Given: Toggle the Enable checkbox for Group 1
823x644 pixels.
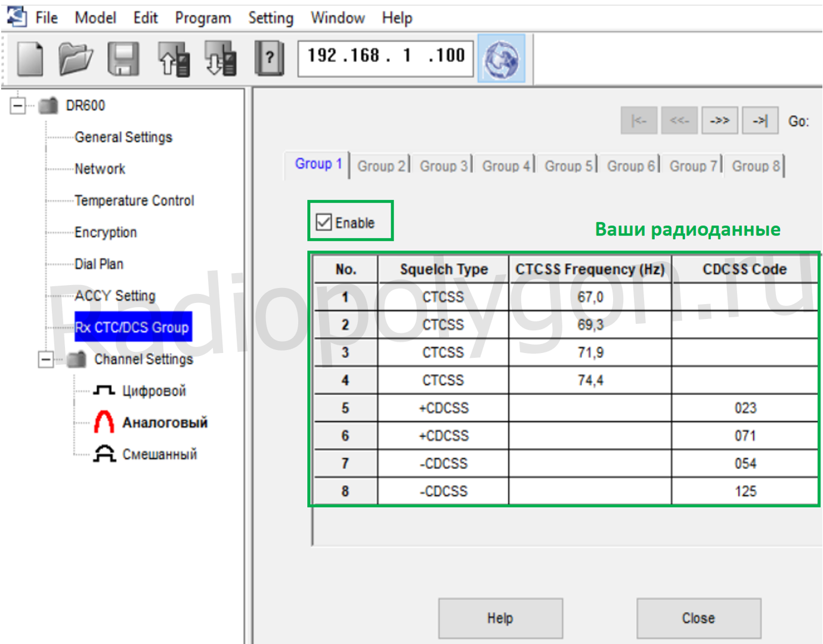Looking at the screenshot, I should pyautogui.click(x=324, y=222).
